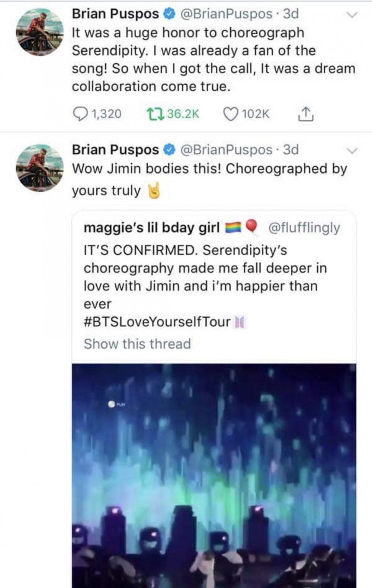
Task: Click "Show this thread" link
Action: (x=137, y=344)
